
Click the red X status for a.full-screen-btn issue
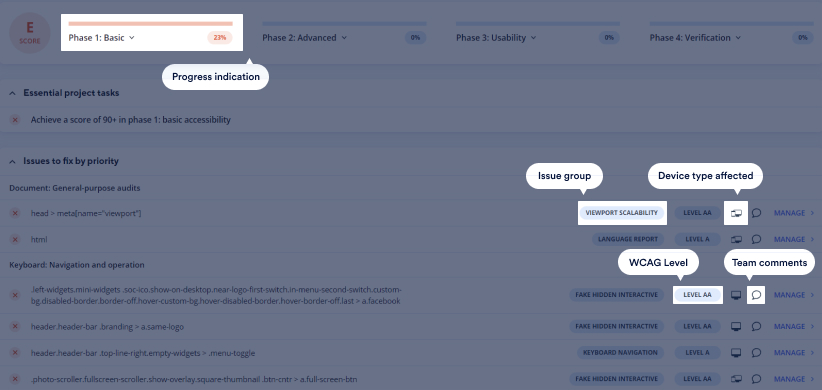tap(15, 379)
